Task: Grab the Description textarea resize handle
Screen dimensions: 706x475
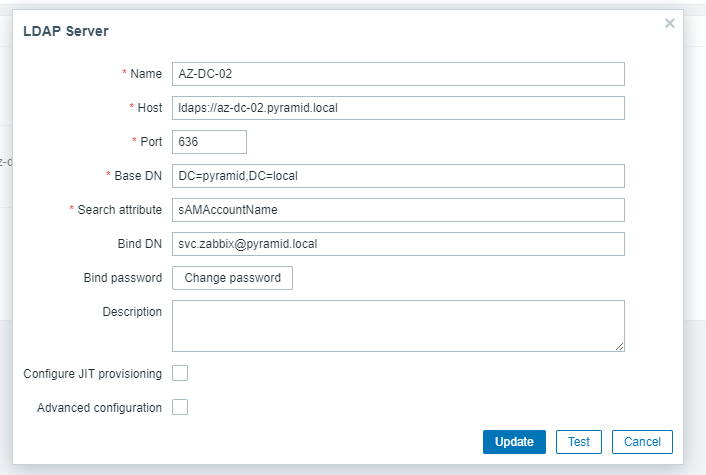Action: [619, 346]
